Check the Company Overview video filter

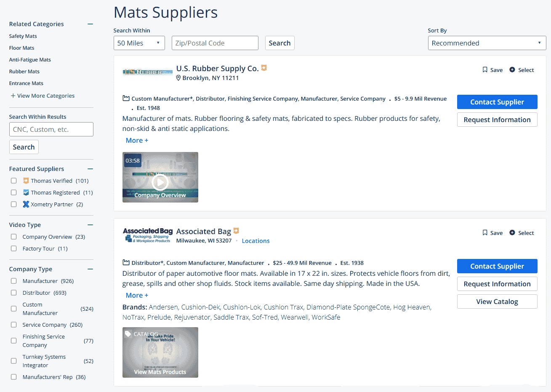(14, 237)
